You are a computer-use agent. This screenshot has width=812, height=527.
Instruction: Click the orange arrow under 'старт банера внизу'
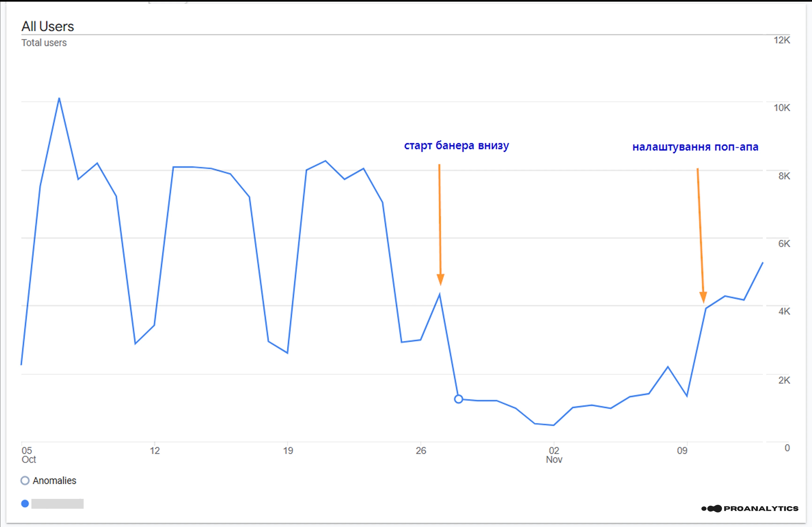[x=440, y=225]
